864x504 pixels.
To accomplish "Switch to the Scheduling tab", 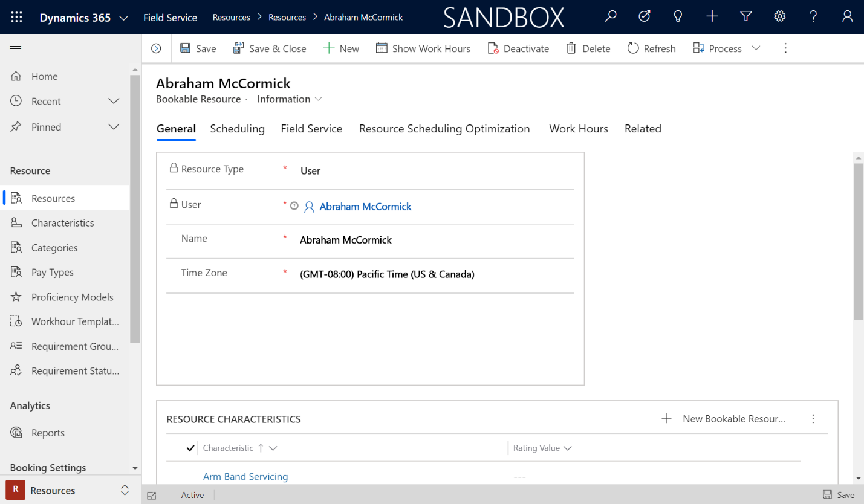I will pyautogui.click(x=237, y=129).
